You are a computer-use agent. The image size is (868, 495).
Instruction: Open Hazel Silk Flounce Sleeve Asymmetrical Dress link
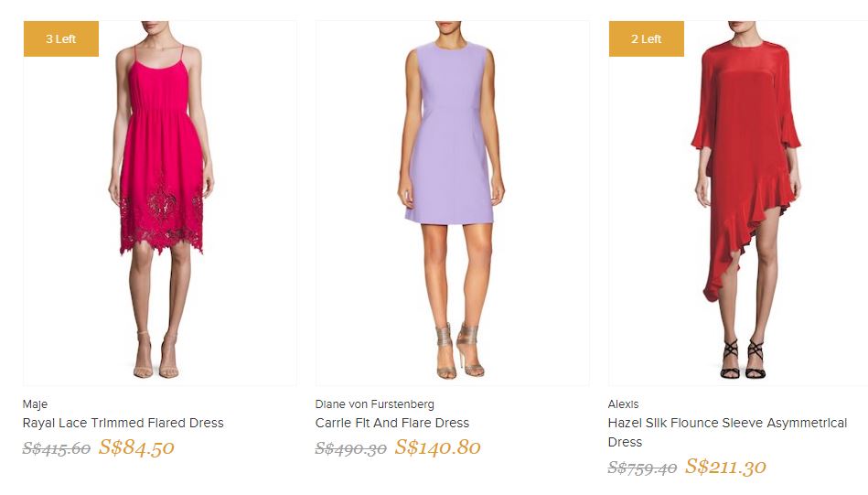729,432
